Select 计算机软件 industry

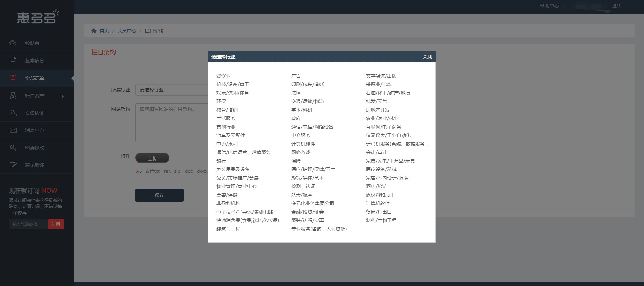tap(378, 203)
